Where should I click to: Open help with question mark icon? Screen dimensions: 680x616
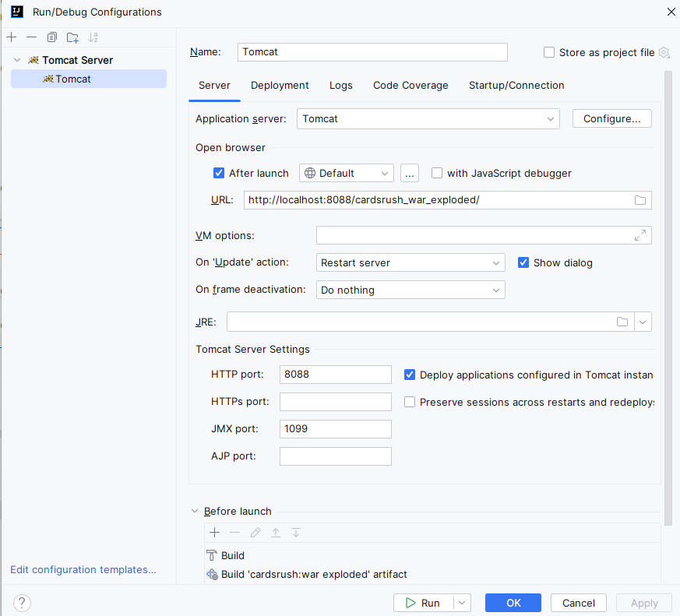22,603
